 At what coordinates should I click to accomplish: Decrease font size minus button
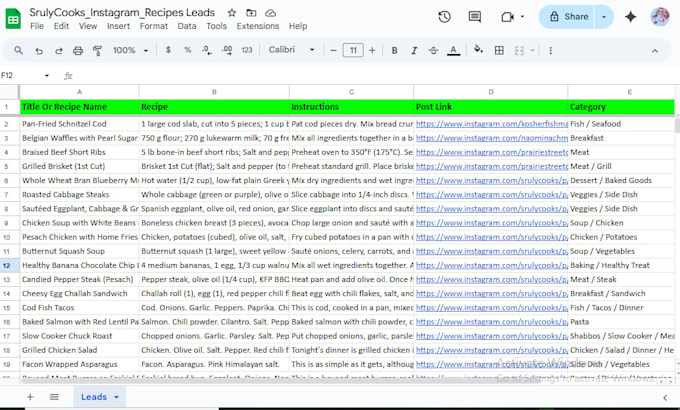click(333, 51)
